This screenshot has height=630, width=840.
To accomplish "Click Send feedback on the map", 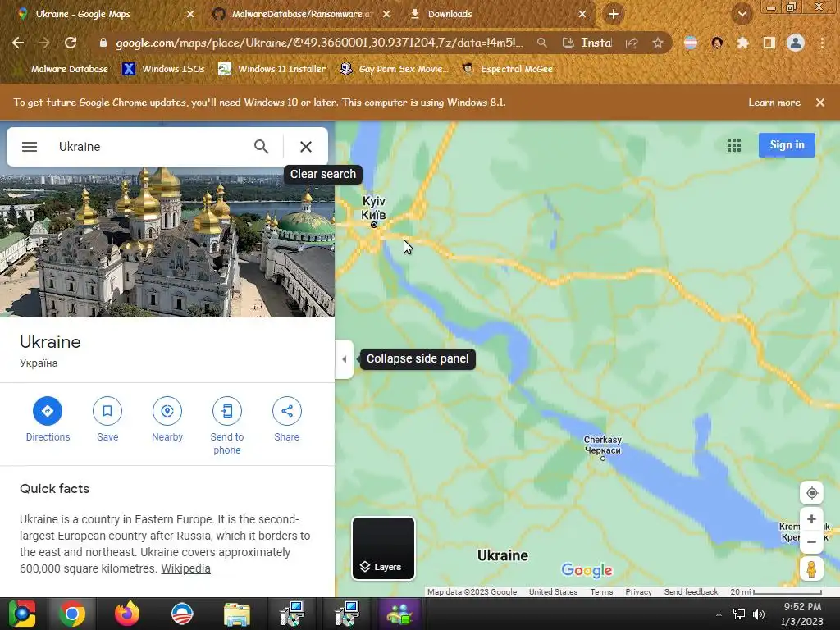I will click(x=691, y=592).
